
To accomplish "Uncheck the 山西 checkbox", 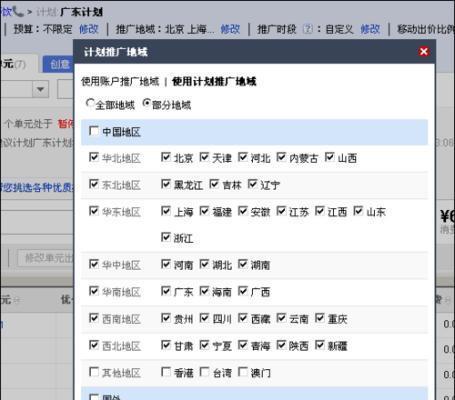I will pos(329,157).
